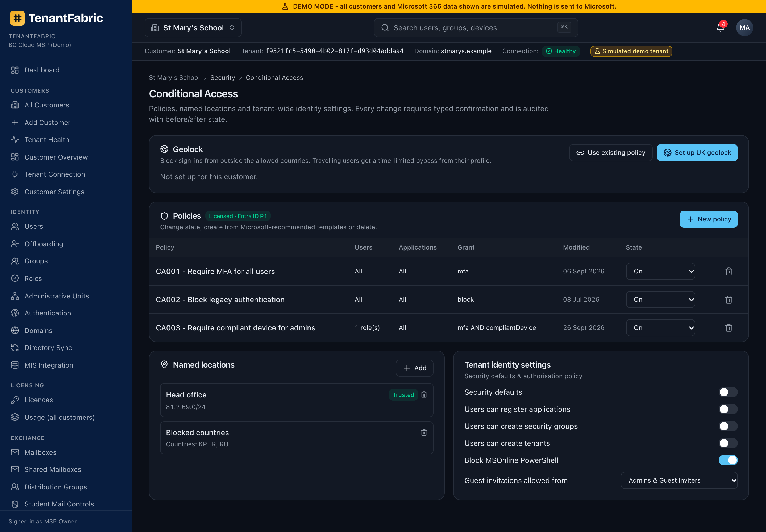Open Mailboxes in the Exchange section
The width and height of the screenshot is (766, 532).
(x=66, y=452)
